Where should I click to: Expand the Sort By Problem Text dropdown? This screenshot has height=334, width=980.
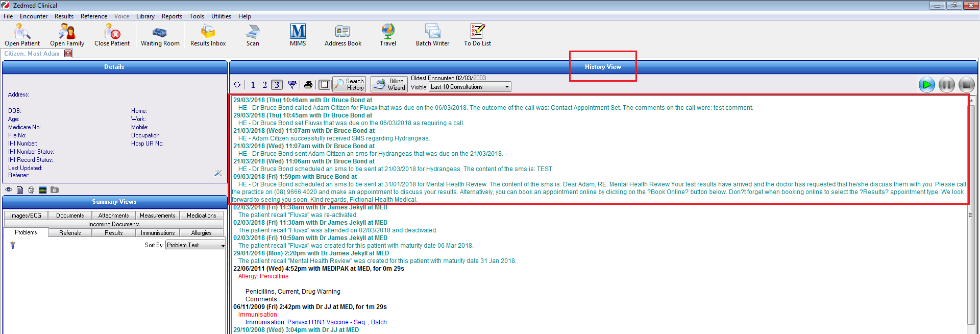223,246
